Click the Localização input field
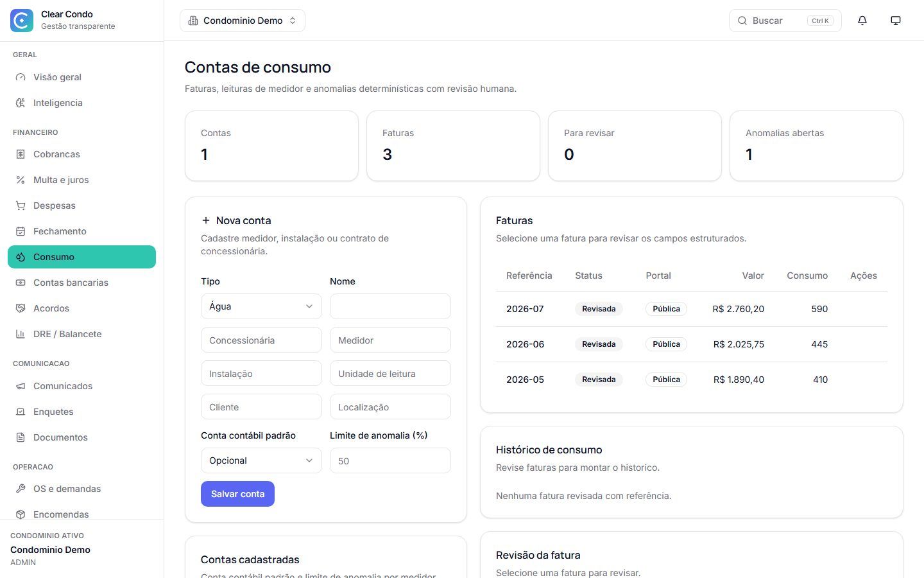The height and width of the screenshot is (578, 924). pos(390,407)
